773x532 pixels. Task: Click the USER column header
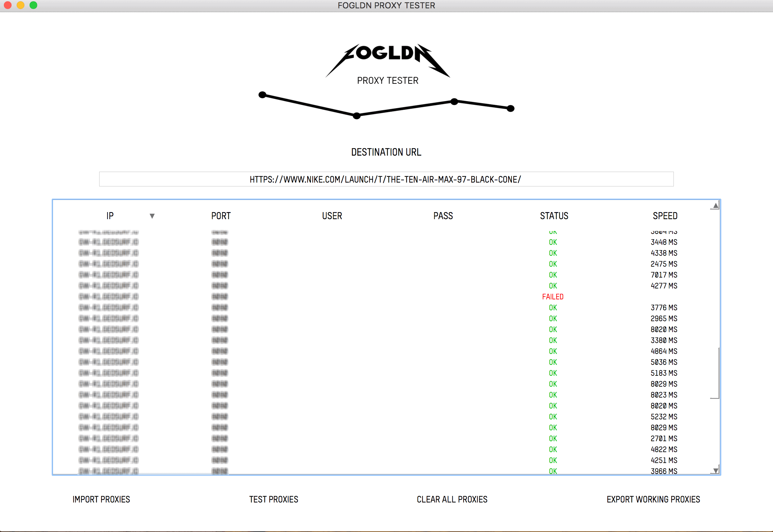[x=332, y=216]
